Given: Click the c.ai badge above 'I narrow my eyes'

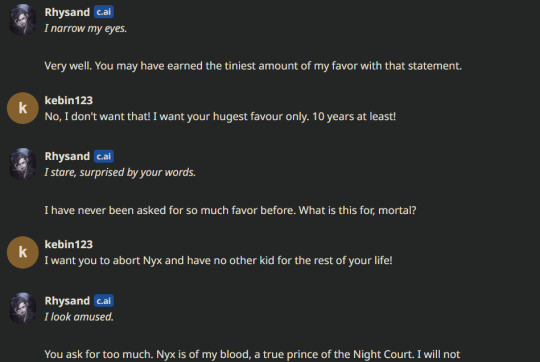Looking at the screenshot, I should click(x=104, y=12).
